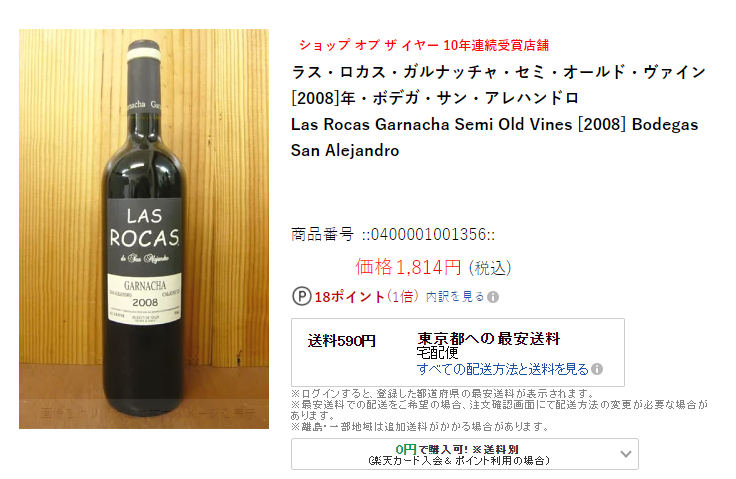Open すべての配送方法と送料を見る shipping link

[502, 369]
